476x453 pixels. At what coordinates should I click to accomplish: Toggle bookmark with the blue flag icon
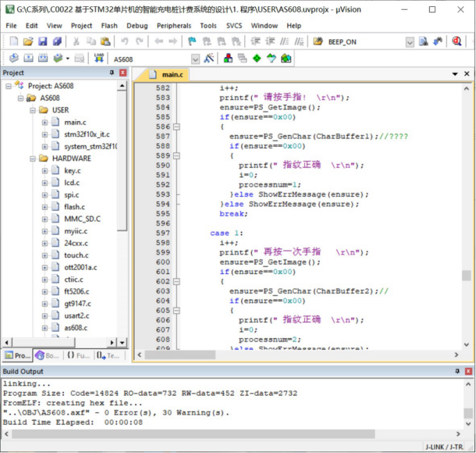[192, 41]
